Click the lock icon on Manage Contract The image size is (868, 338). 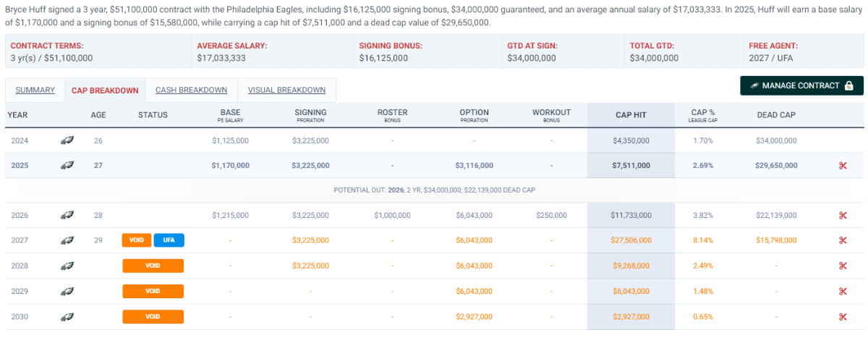[849, 85]
